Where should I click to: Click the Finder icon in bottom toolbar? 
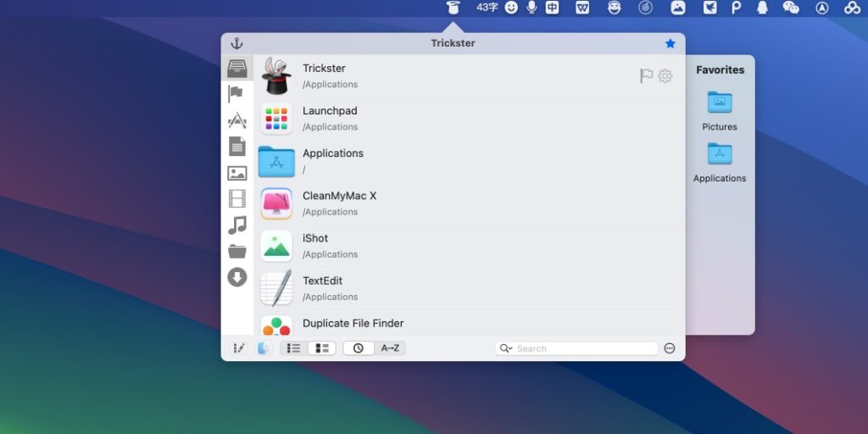[264, 348]
